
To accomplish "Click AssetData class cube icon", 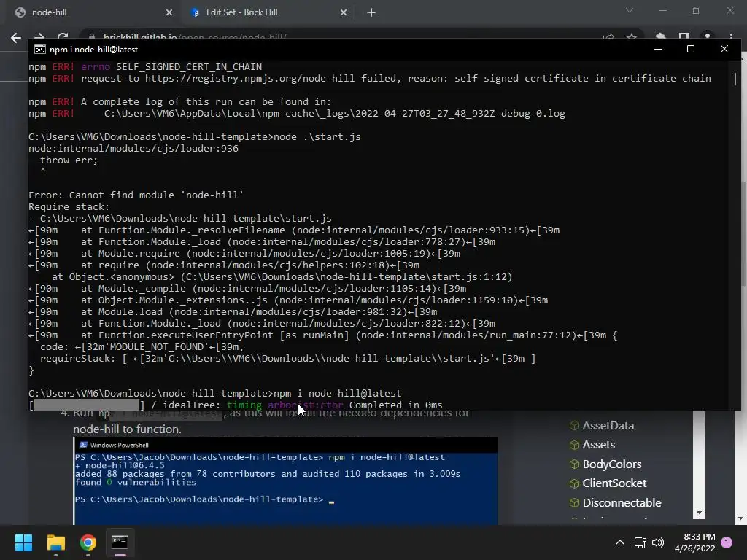I will pyautogui.click(x=575, y=426).
